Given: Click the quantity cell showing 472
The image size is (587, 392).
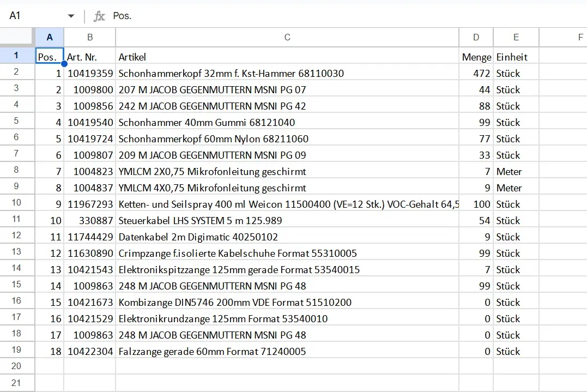Looking at the screenshot, I should click(x=476, y=73).
